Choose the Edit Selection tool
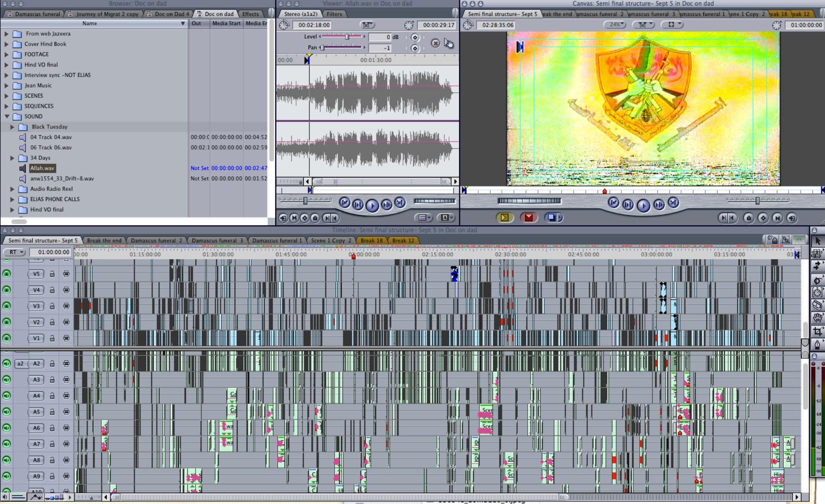This screenshot has width=825, height=504. tap(817, 254)
